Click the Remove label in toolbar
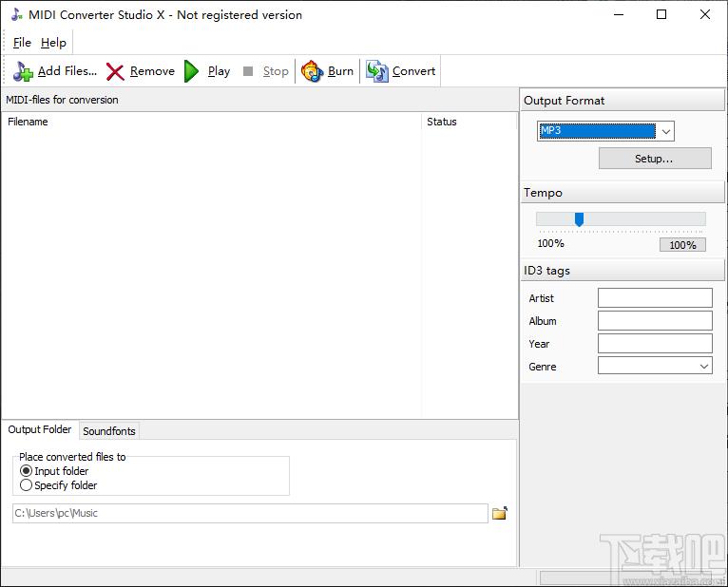The image size is (728, 587). pyautogui.click(x=152, y=71)
